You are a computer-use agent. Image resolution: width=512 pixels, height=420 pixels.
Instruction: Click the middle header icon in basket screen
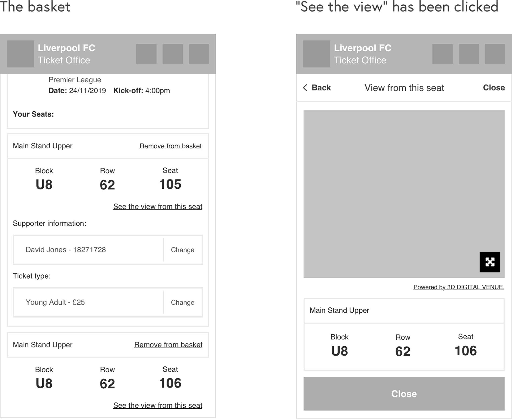[x=172, y=54]
